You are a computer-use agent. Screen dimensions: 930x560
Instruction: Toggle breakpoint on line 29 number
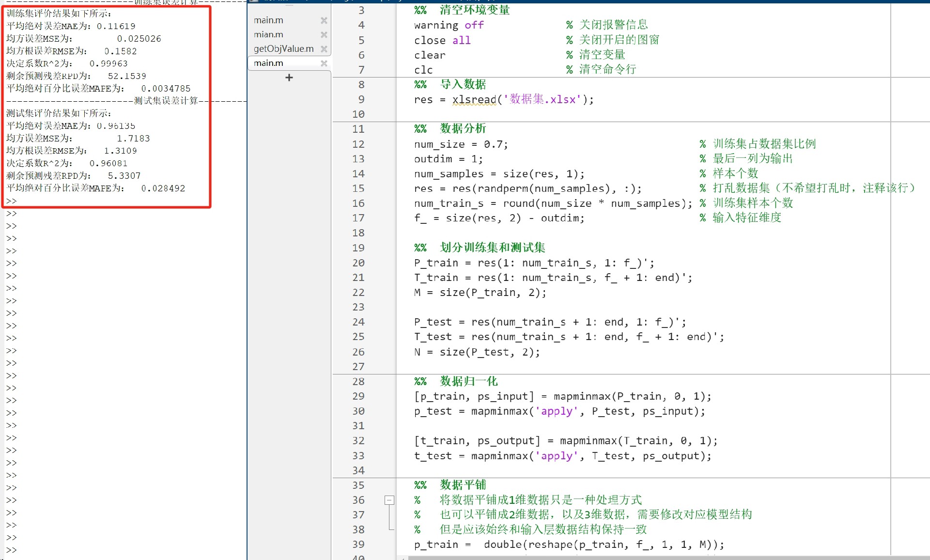[358, 396]
